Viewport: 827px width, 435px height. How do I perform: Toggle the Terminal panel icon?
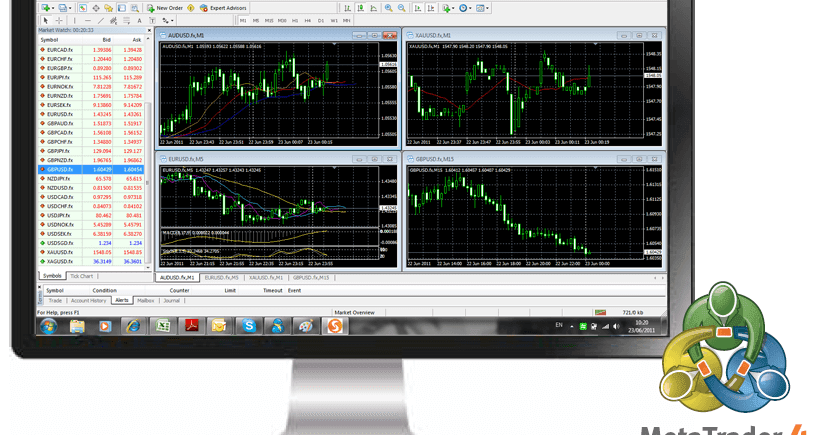click(x=122, y=8)
